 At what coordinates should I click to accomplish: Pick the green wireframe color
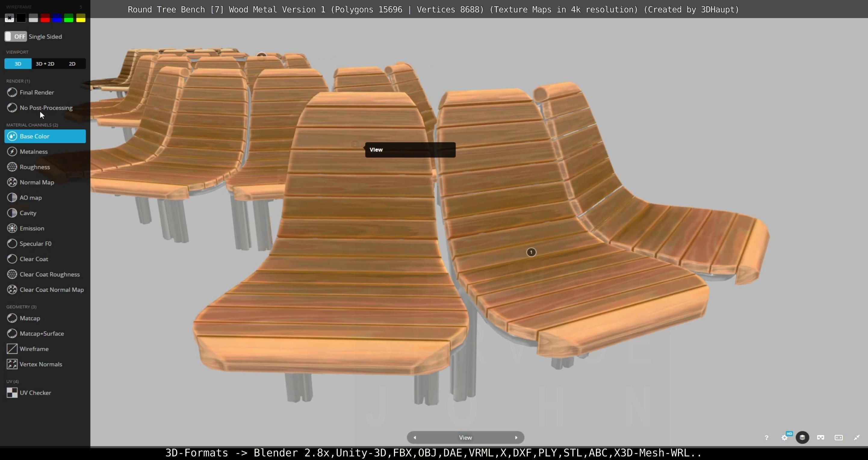tap(69, 18)
